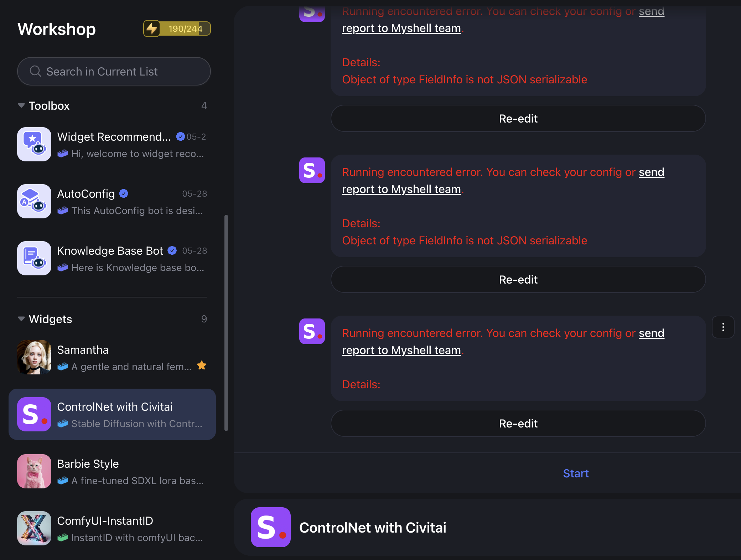This screenshot has height=560, width=741.
Task: Toggle the favorite star on Samantha
Action: pyautogui.click(x=202, y=365)
